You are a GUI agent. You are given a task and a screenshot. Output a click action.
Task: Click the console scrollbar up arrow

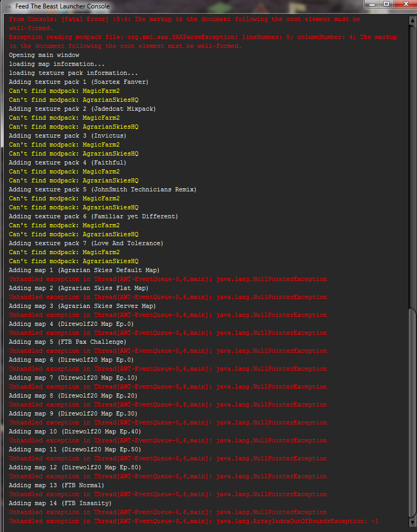(x=413, y=21)
